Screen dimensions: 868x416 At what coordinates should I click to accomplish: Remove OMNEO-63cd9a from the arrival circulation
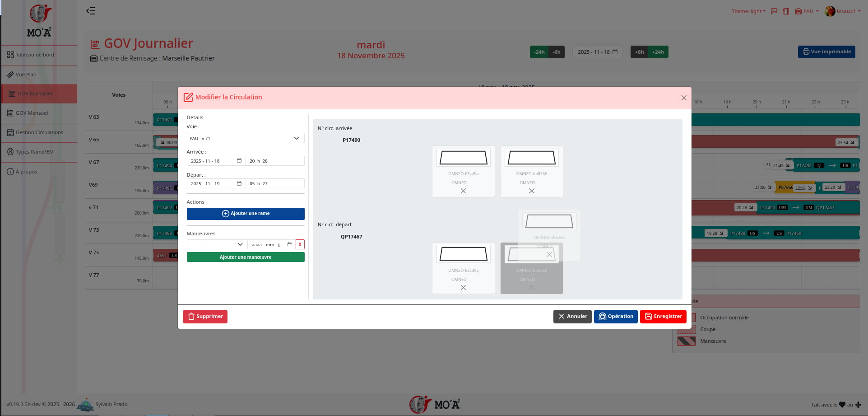pyautogui.click(x=463, y=191)
